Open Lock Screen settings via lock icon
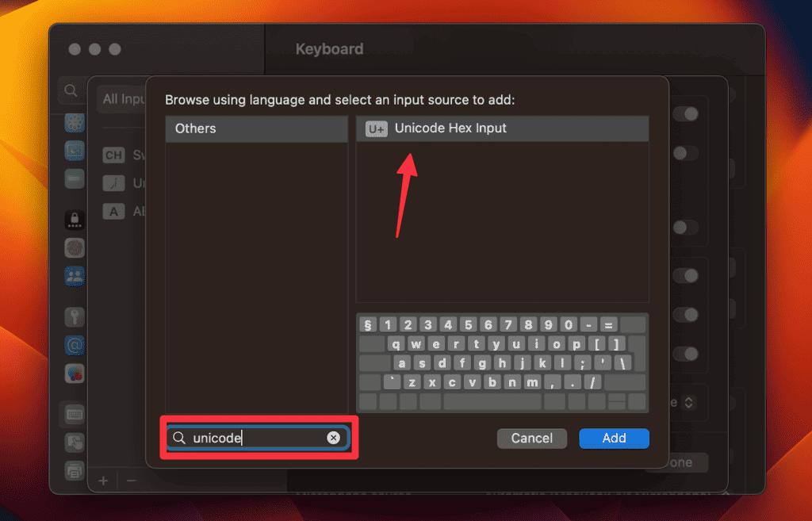Viewport: 812px width, 521px height. pyautogui.click(x=74, y=220)
